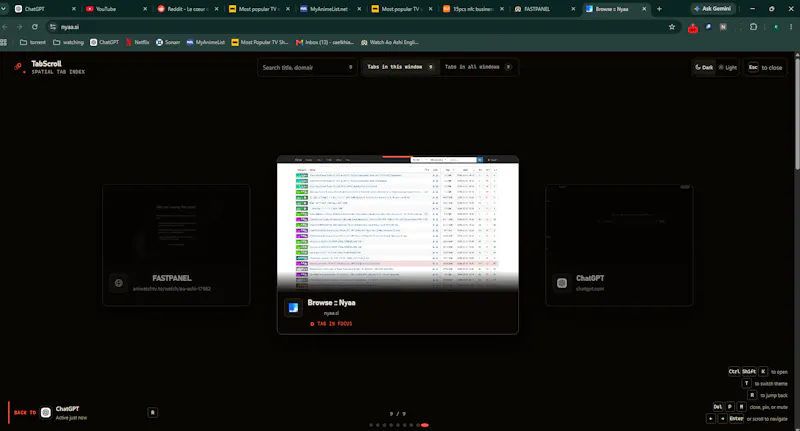Go forward in browser history
This screenshot has width=800, height=431.
pyautogui.click(x=19, y=27)
